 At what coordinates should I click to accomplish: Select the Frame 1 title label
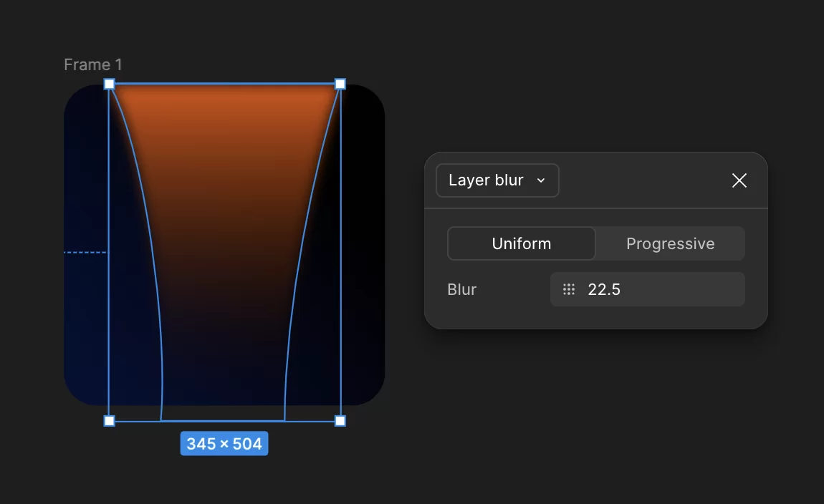click(93, 64)
